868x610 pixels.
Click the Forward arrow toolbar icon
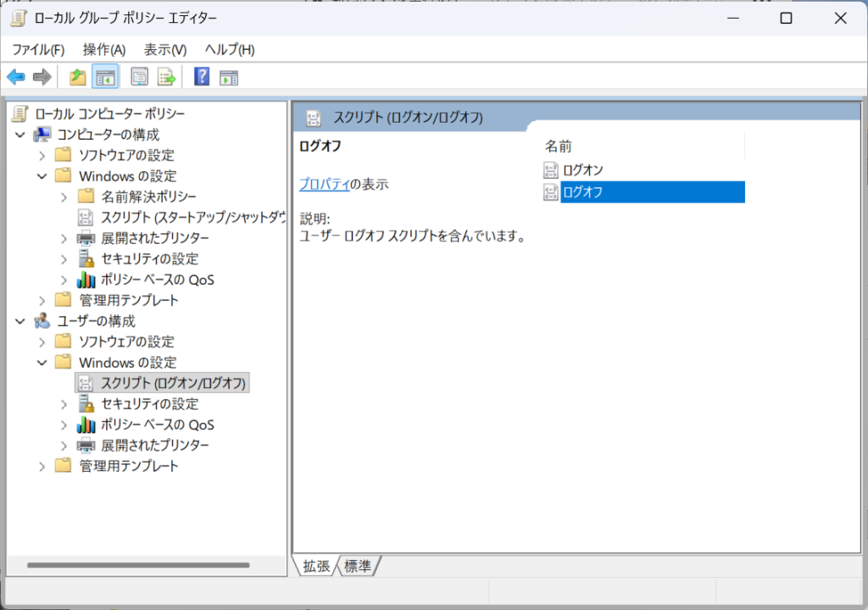tap(42, 77)
